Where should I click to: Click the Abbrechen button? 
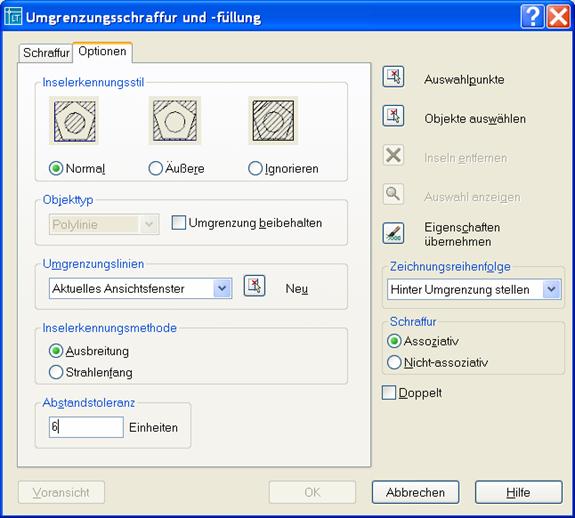[x=415, y=492]
